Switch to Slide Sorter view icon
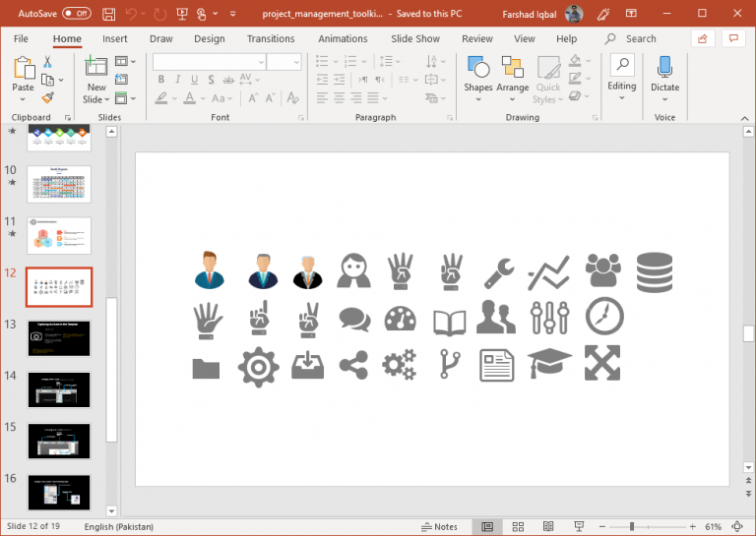This screenshot has width=756, height=536. pyautogui.click(x=518, y=527)
